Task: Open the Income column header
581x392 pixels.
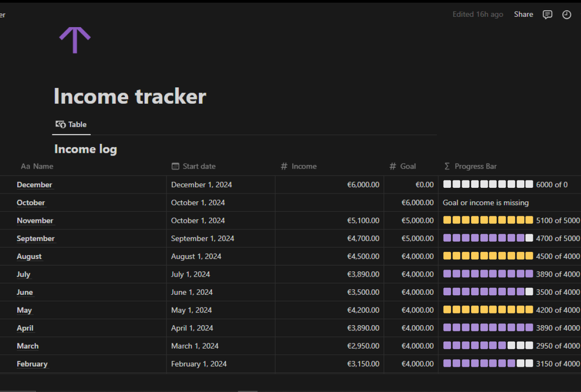Action: pyautogui.click(x=298, y=166)
